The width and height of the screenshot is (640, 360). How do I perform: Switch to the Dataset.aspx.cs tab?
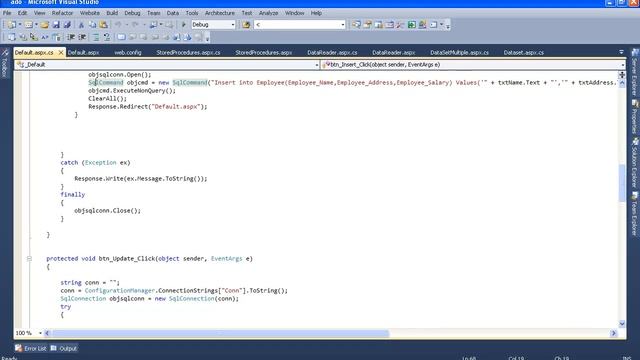(x=524, y=53)
